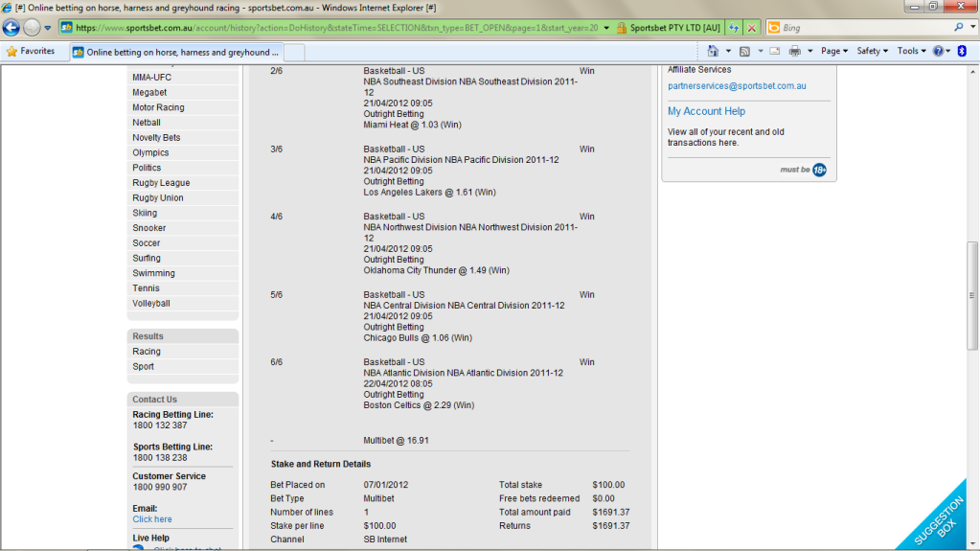Click the vertical page scrollbar thumb
980x551 pixels.
pos(972,295)
